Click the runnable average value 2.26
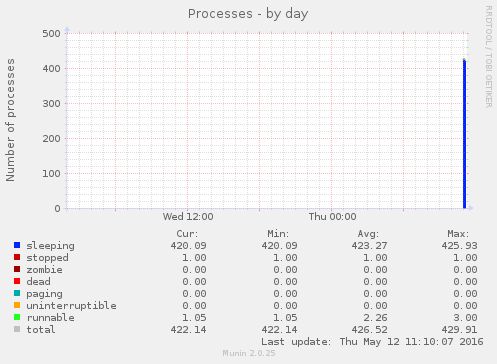 point(375,318)
